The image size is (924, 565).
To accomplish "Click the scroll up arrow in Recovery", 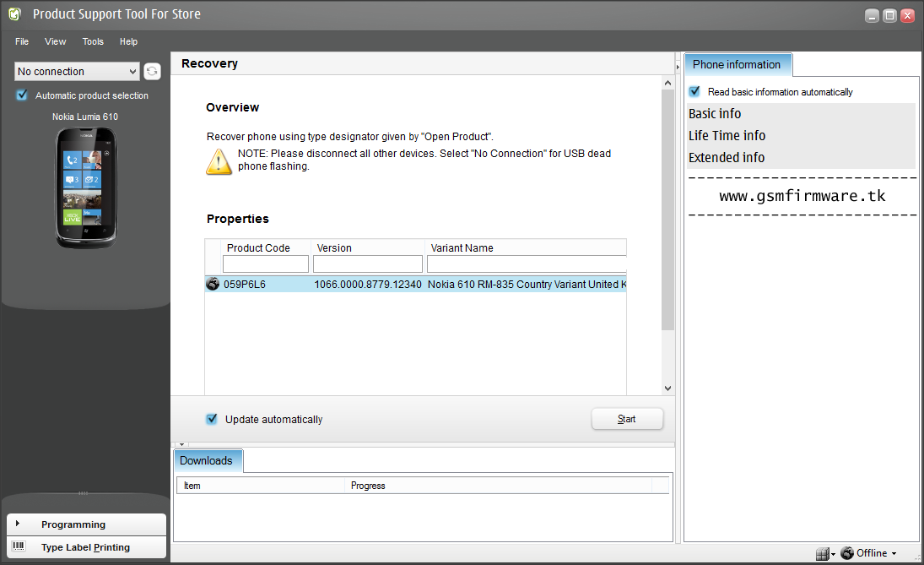I will pos(667,83).
